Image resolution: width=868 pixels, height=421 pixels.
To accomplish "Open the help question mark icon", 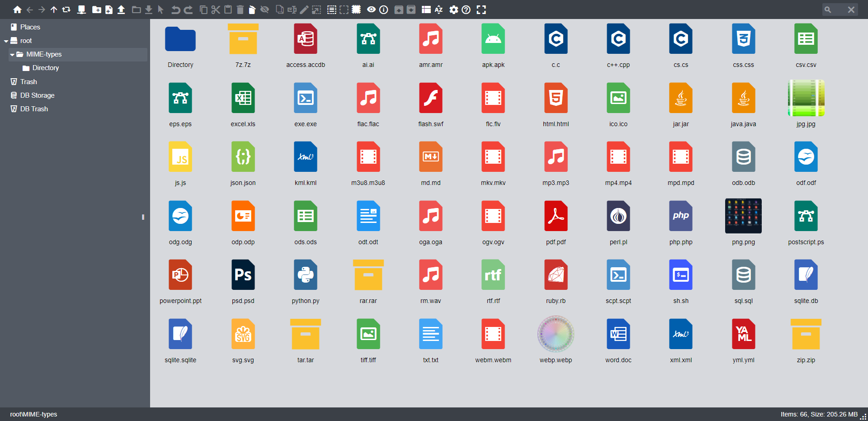I will pyautogui.click(x=466, y=9).
